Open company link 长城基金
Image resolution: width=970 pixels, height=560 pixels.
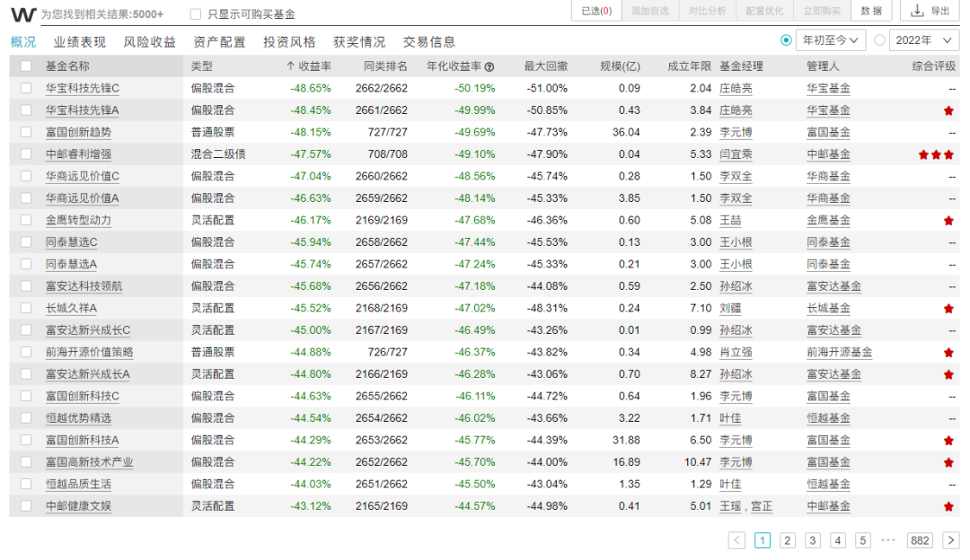(828, 309)
